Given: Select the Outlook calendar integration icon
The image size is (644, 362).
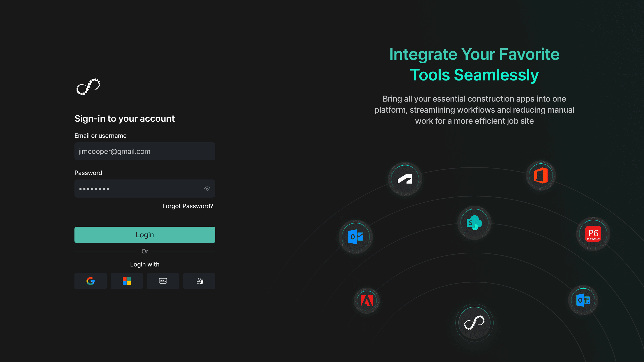Looking at the screenshot, I should [x=583, y=300].
